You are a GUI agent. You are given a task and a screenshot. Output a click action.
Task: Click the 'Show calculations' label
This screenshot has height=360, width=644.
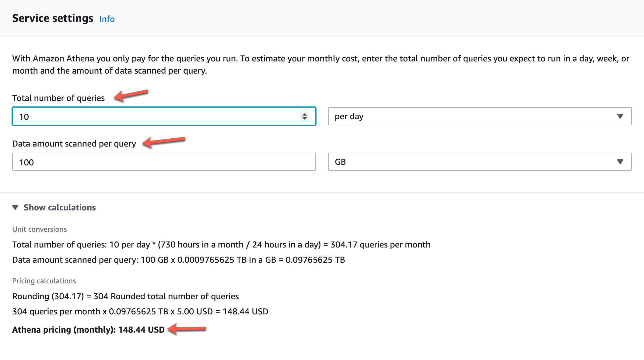[x=60, y=207]
